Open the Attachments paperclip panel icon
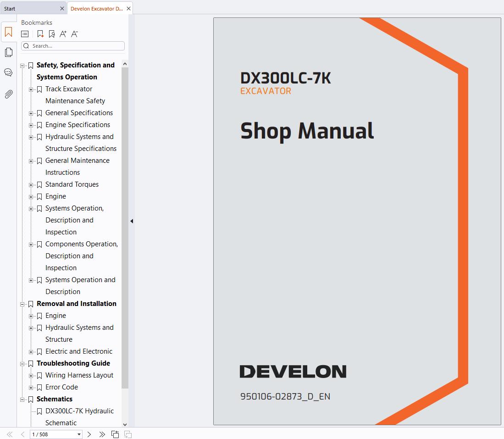The width and height of the screenshot is (504, 439). [9, 94]
